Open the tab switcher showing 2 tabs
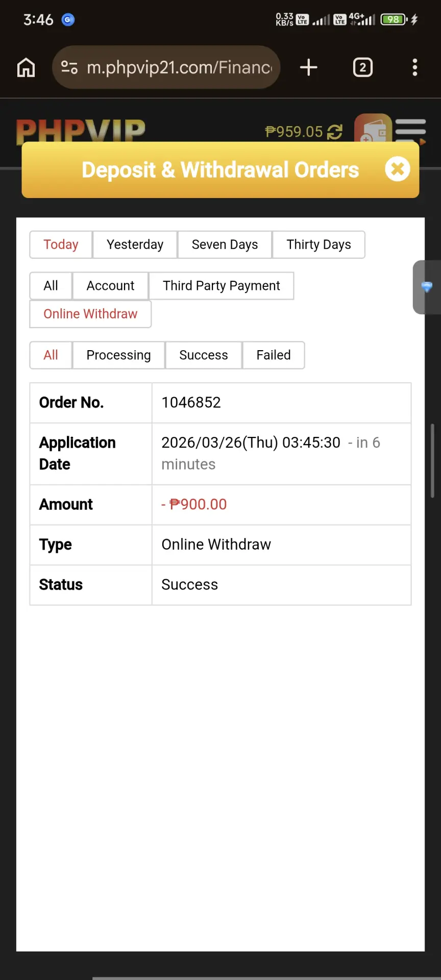This screenshot has width=441, height=980. pos(363,67)
